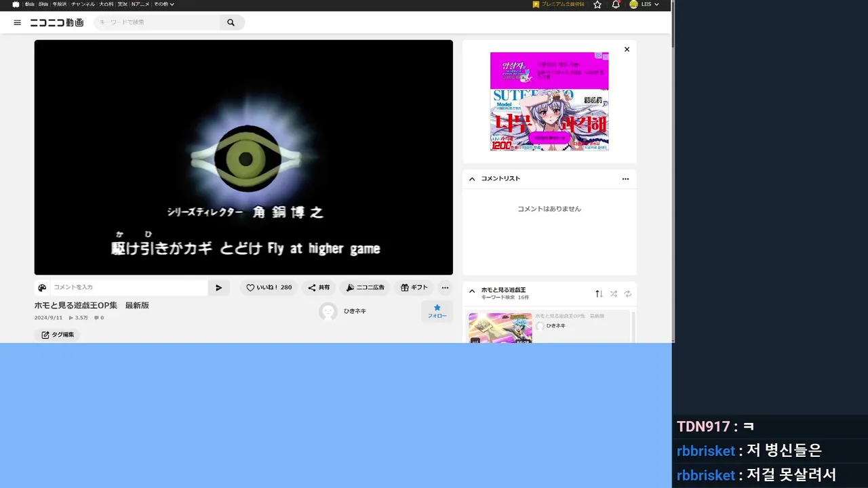The image size is (868, 488).
Task: Click the 3.5万 view count
Action: point(78,318)
